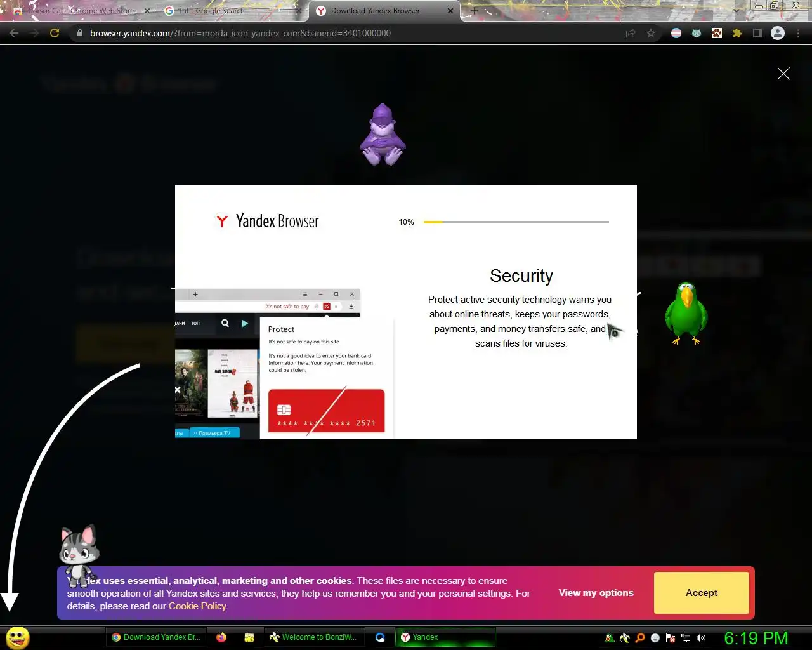Open the Extensions puzzle piece menu

point(737,33)
